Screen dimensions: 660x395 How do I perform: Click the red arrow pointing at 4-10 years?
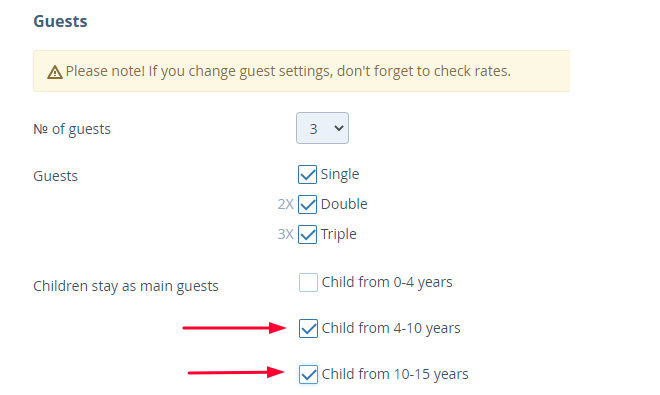(x=234, y=328)
